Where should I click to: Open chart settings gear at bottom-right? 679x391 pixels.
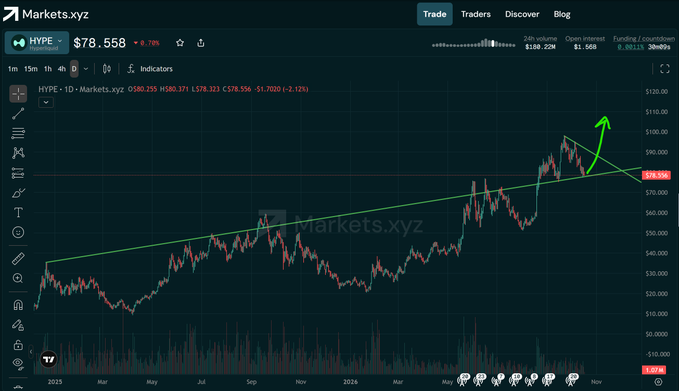click(x=658, y=381)
